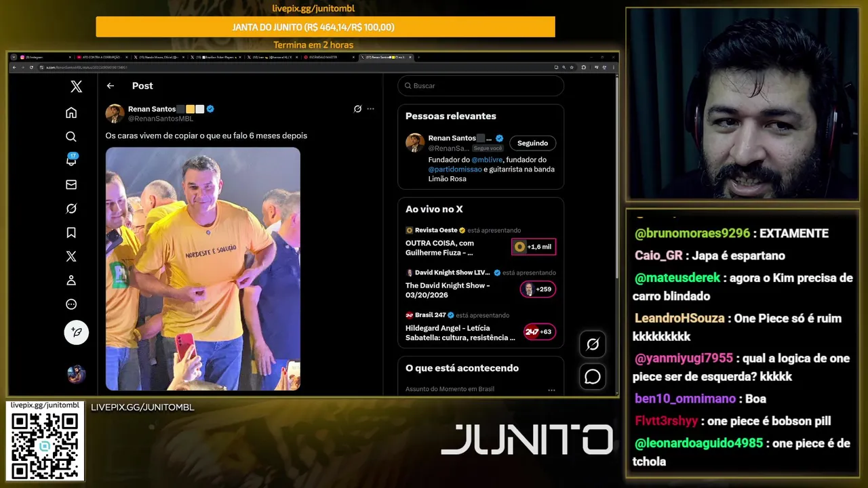Click chat user @brunomoraes9296
Image resolution: width=868 pixels, height=488 pixels.
692,233
